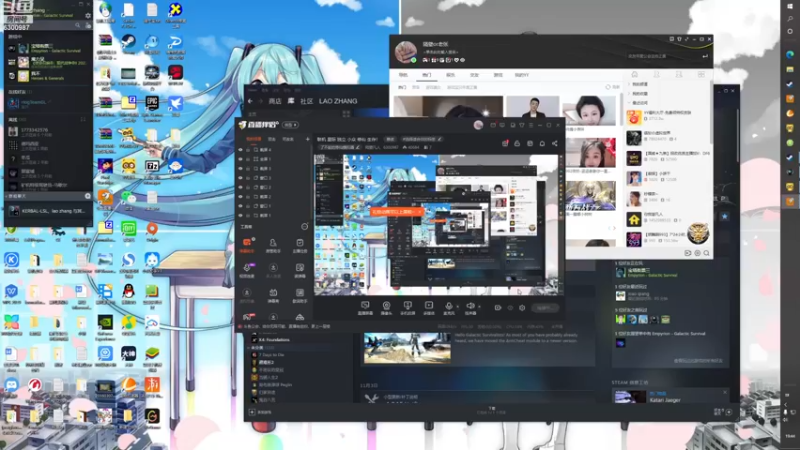Toggle visibility of source 窗口 3
800x450 pixels.
[240, 178]
